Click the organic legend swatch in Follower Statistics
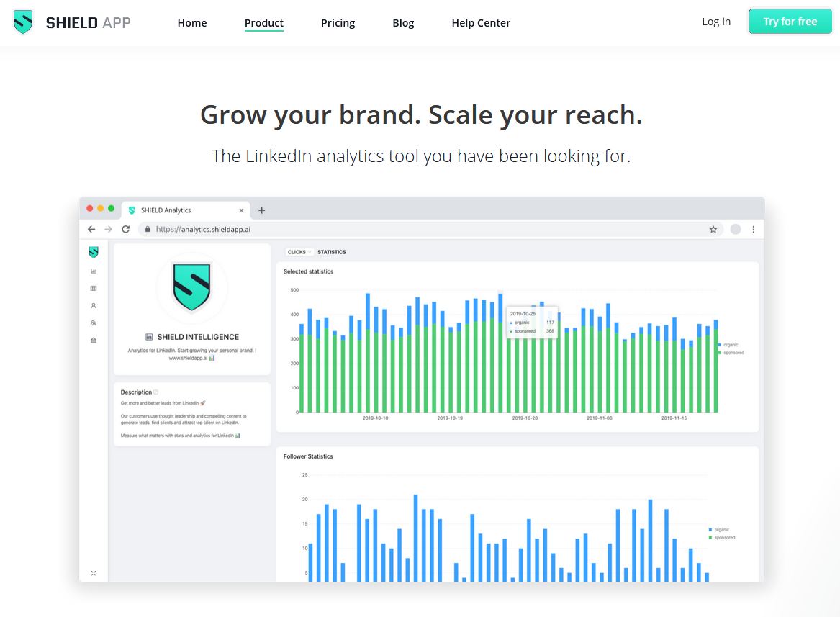 710,530
